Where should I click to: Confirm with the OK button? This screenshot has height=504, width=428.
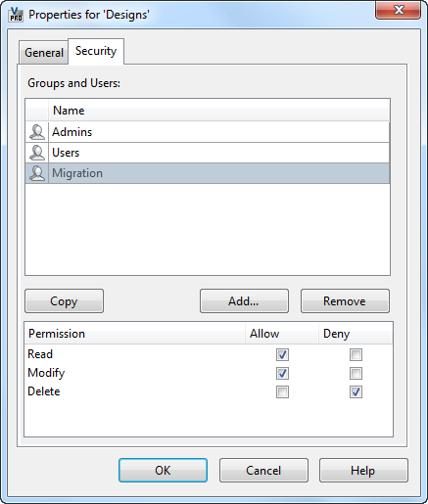163,471
